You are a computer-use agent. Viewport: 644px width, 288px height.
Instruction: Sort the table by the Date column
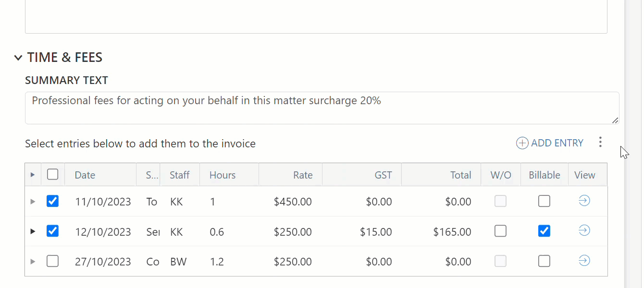click(85, 175)
